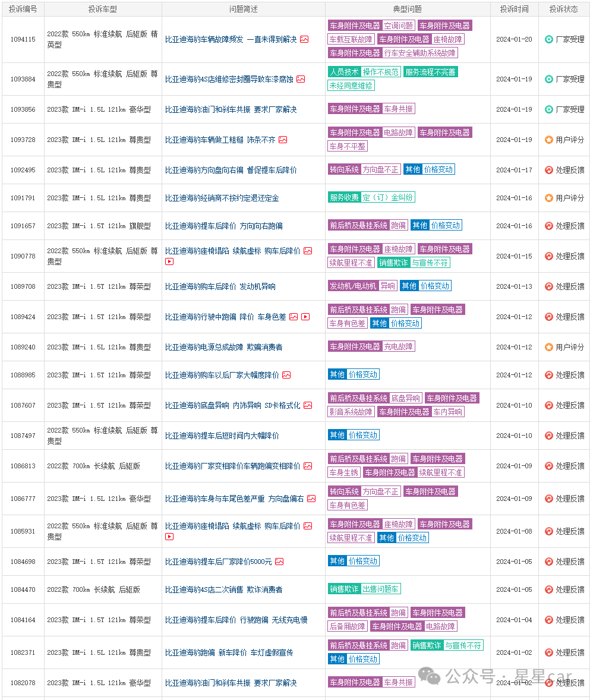This screenshot has width=590, height=700.
Task: Click the 问题简述 column header
Action: pos(243,10)
